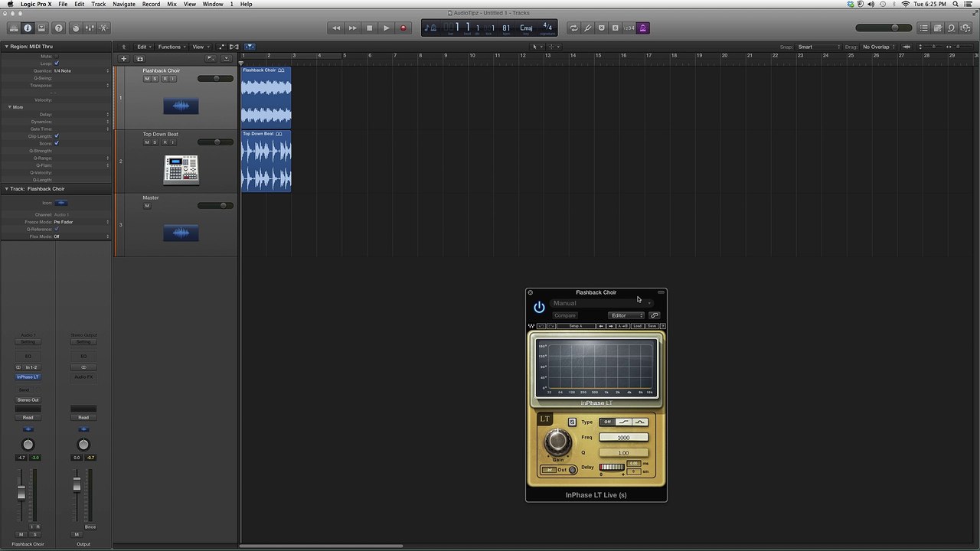
Task: Click the InPhase LT insert slot
Action: coord(28,377)
